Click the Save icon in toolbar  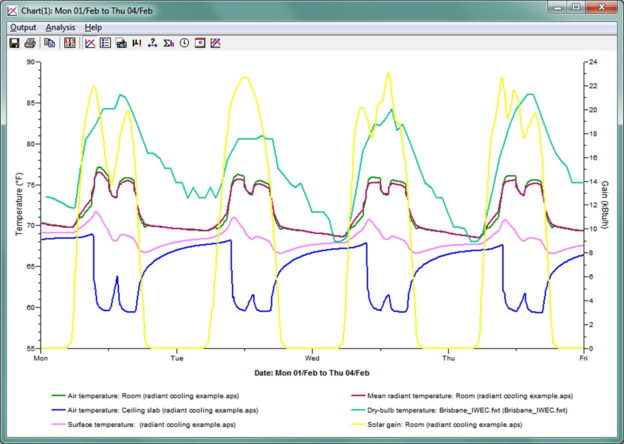coord(14,44)
